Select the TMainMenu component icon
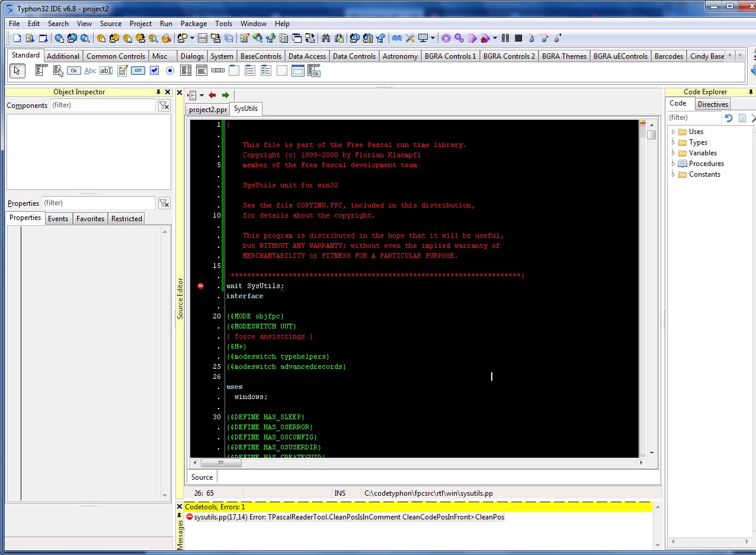This screenshot has width=756, height=555. tap(41, 71)
